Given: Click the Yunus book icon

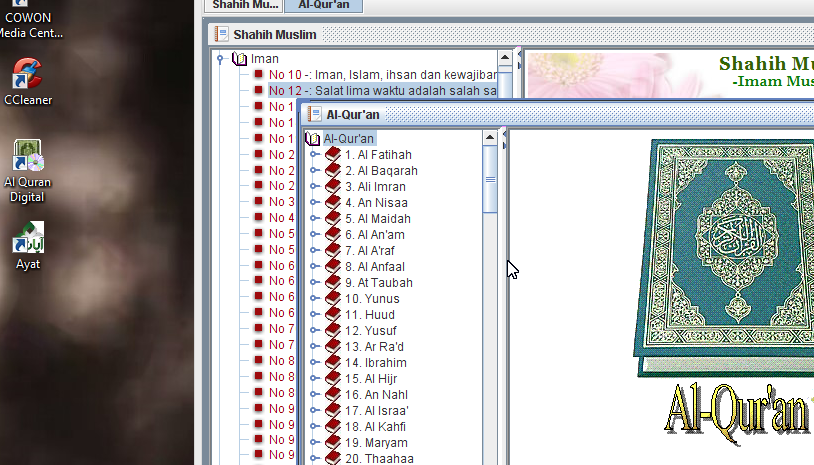Looking at the screenshot, I should (x=333, y=299).
